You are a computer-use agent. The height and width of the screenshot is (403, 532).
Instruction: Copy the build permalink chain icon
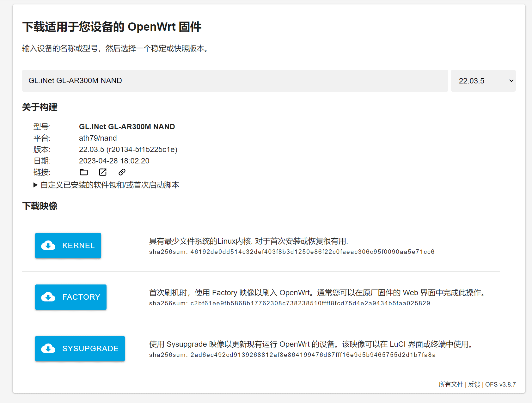[121, 172]
